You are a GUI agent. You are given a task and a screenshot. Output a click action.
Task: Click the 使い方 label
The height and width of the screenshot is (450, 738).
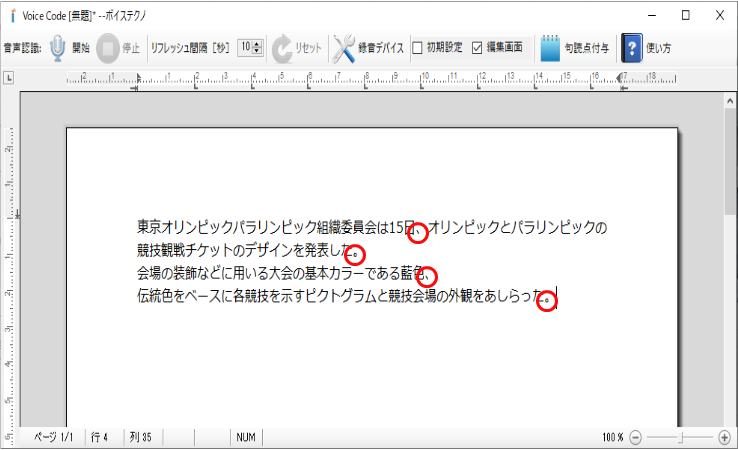[658, 48]
